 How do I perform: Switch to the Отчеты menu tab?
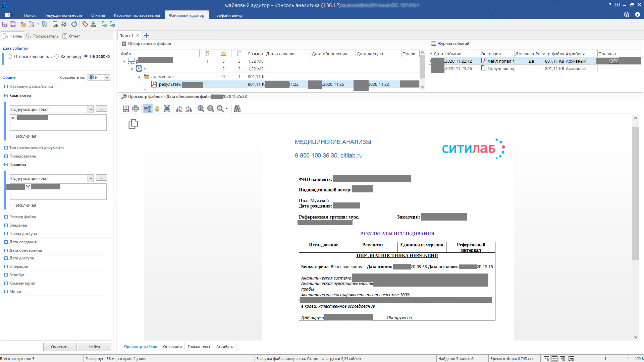click(98, 15)
